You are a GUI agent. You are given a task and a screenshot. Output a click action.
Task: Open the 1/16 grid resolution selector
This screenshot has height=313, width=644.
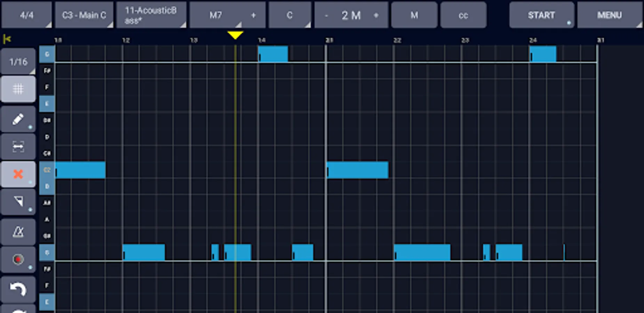pyautogui.click(x=18, y=61)
